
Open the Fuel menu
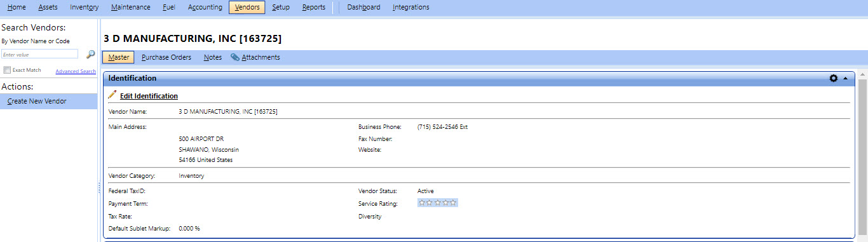pos(169,8)
